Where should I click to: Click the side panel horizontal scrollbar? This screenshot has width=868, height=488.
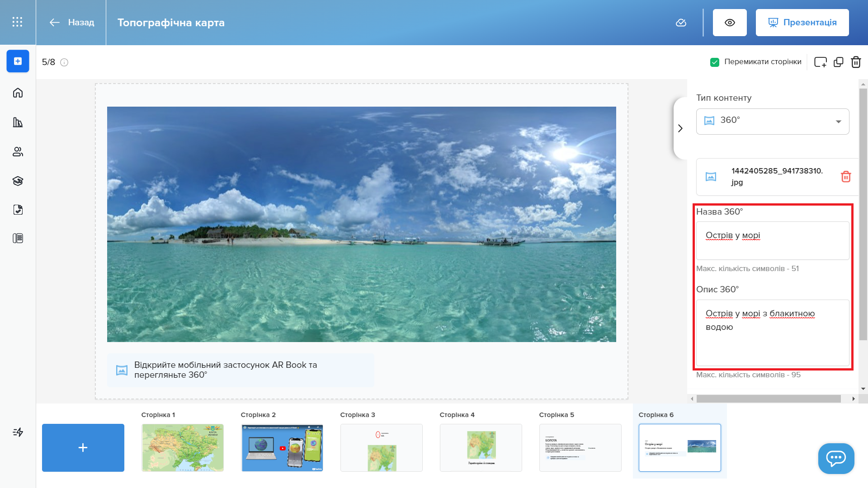pos(769,399)
